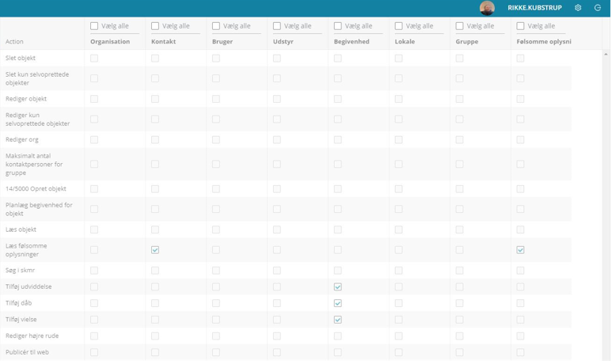Select all in the Bruger column
Image resolution: width=612 pixels, height=364 pixels.
(216, 26)
